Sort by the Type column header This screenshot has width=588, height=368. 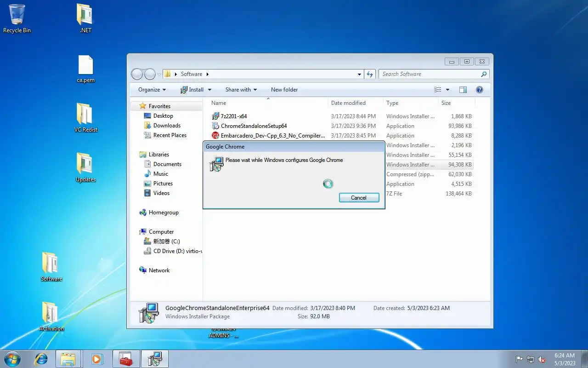[x=411, y=103]
